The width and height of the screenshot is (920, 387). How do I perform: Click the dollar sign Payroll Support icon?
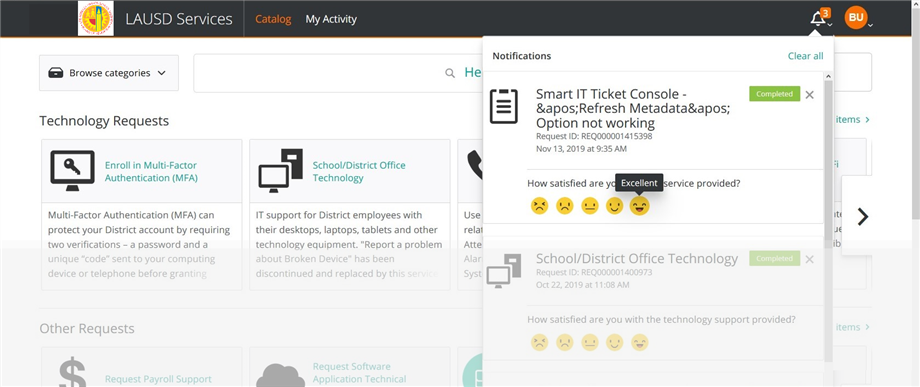[73, 372]
